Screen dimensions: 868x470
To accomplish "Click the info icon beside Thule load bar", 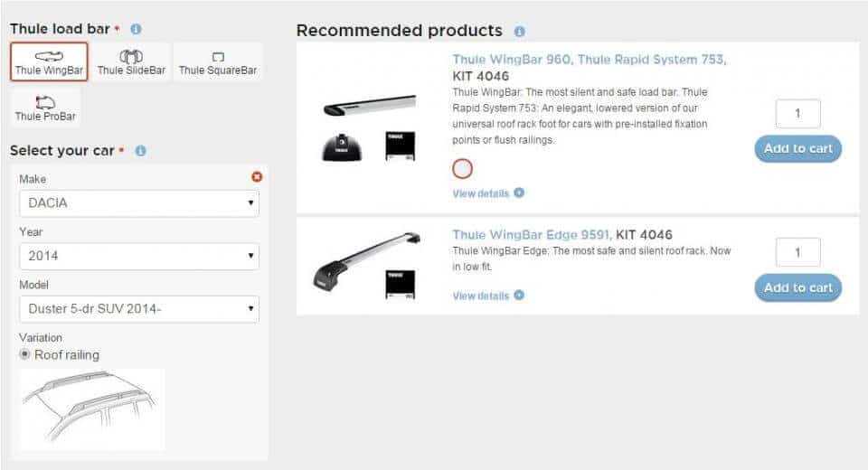I will tap(136, 29).
